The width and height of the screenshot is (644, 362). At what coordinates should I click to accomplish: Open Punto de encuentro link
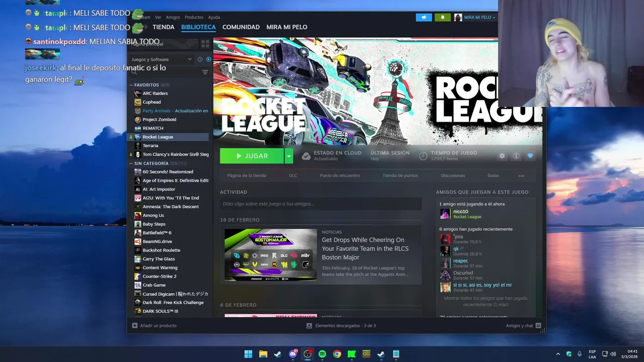click(x=340, y=175)
